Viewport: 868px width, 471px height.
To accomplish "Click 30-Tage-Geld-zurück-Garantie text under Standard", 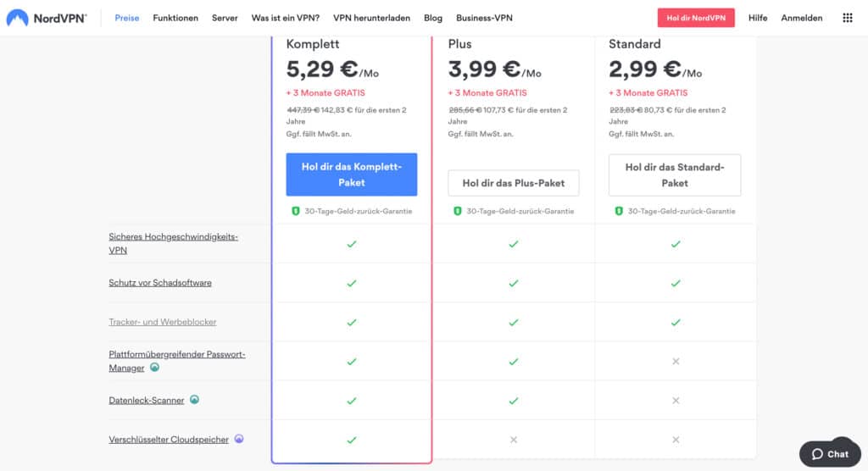I will pos(682,211).
